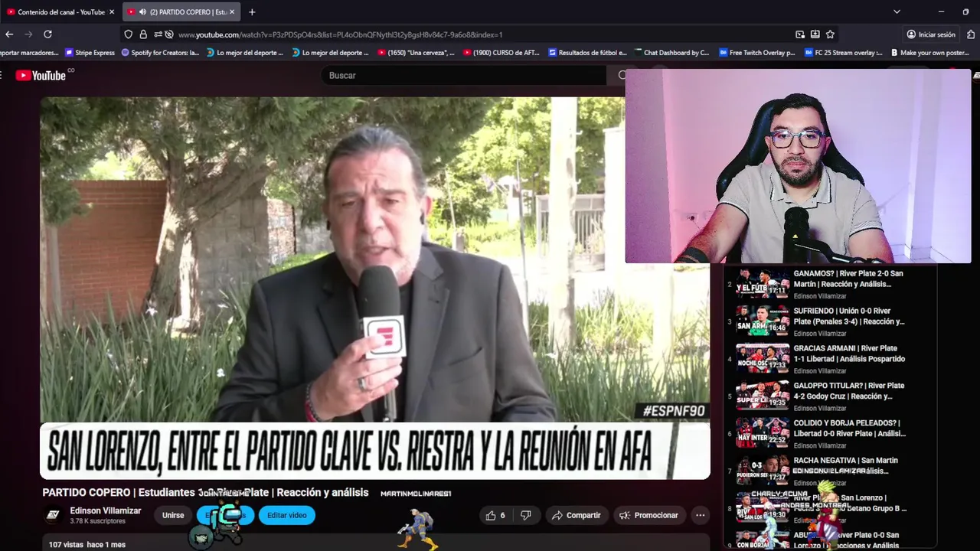Click Iniciar sesión sign-in button

pos(931,34)
